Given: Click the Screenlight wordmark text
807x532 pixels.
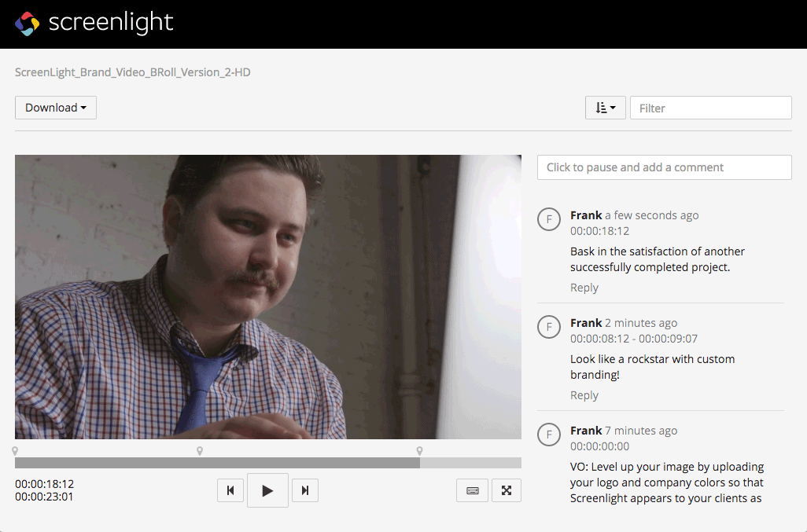Looking at the screenshot, I should click(111, 23).
